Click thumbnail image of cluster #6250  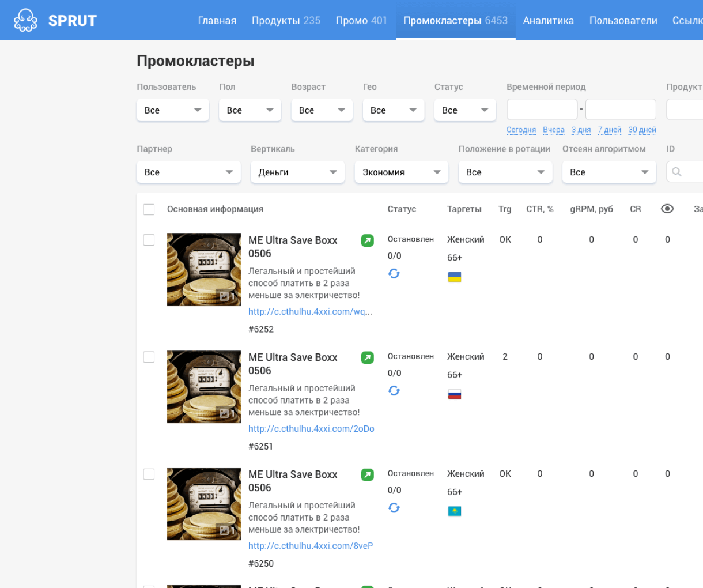point(204,504)
